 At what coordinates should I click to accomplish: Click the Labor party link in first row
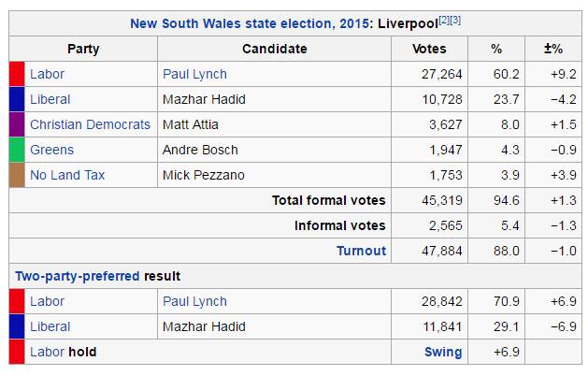(x=48, y=74)
